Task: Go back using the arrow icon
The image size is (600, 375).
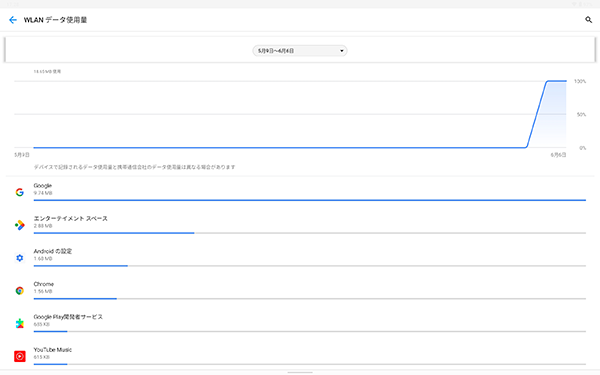Action: coord(13,20)
